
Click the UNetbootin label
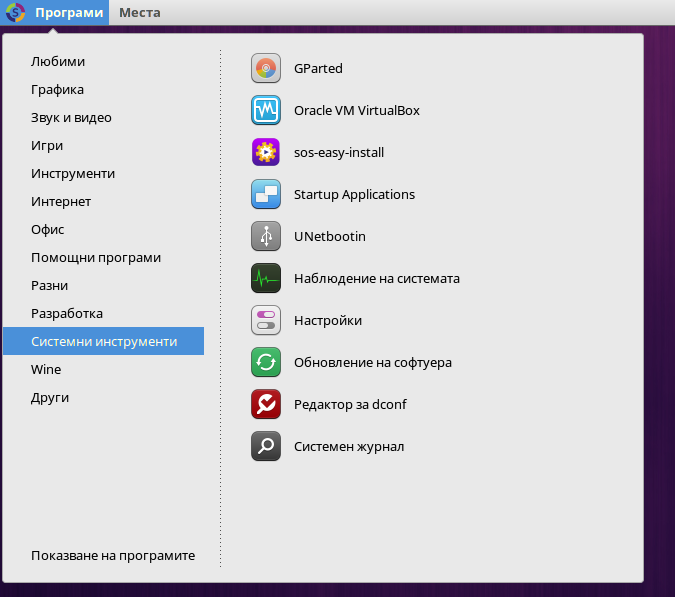330,236
